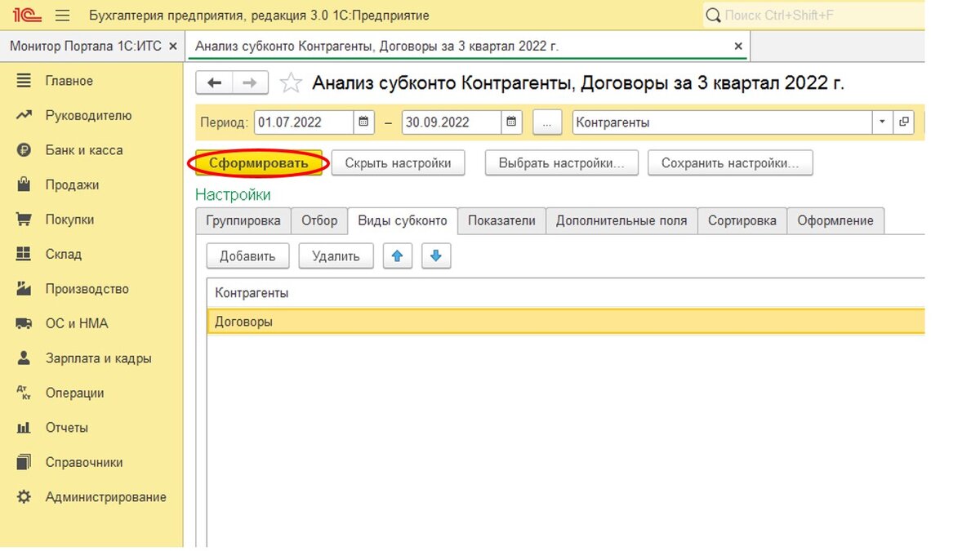Open the Администрирование section label
980x551 pixels.
click(x=106, y=497)
